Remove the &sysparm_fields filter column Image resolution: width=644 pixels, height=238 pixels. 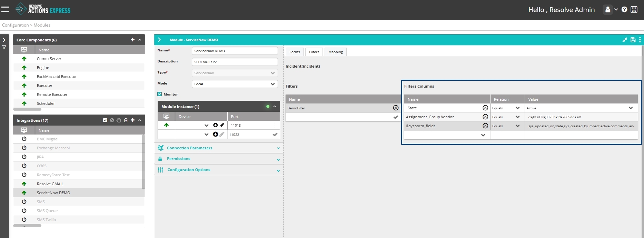click(485, 126)
